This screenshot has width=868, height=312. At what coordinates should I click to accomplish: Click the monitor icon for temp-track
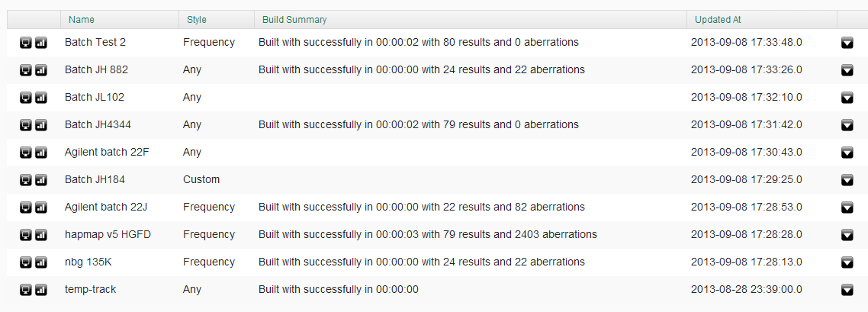(x=26, y=290)
